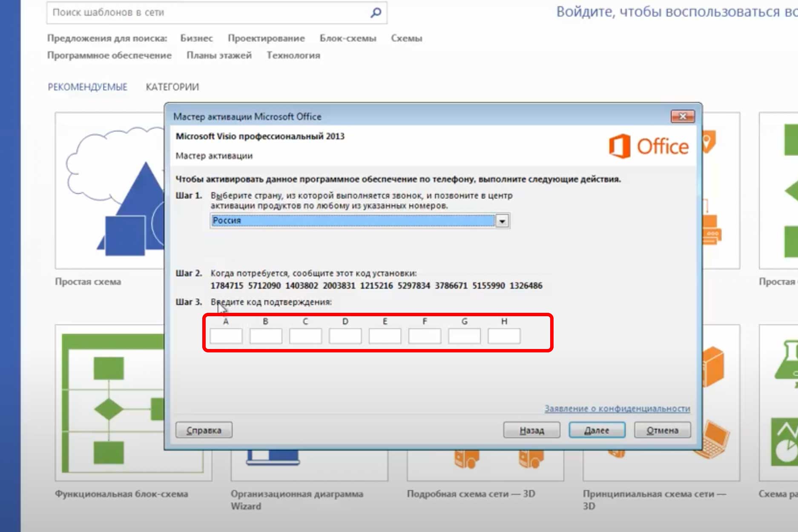Switch to КАТЕГОРИИ tab

(x=172, y=87)
